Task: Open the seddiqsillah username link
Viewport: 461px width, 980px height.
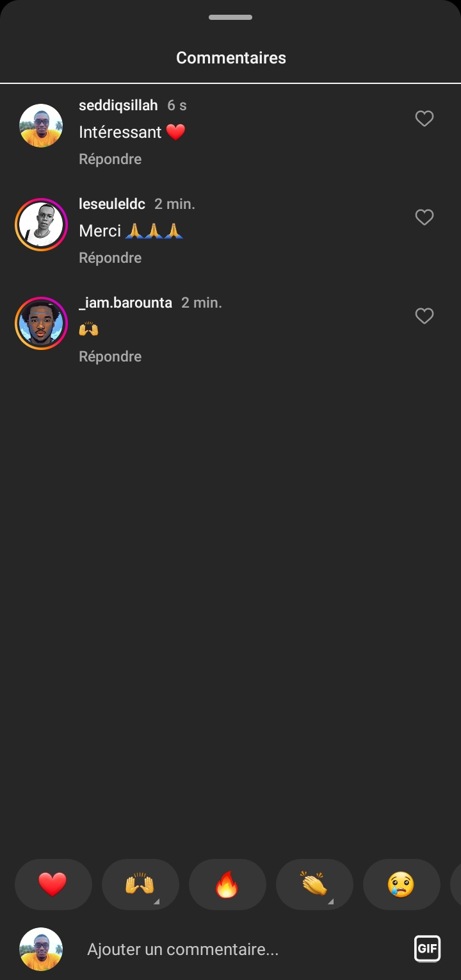Action: 118,105
